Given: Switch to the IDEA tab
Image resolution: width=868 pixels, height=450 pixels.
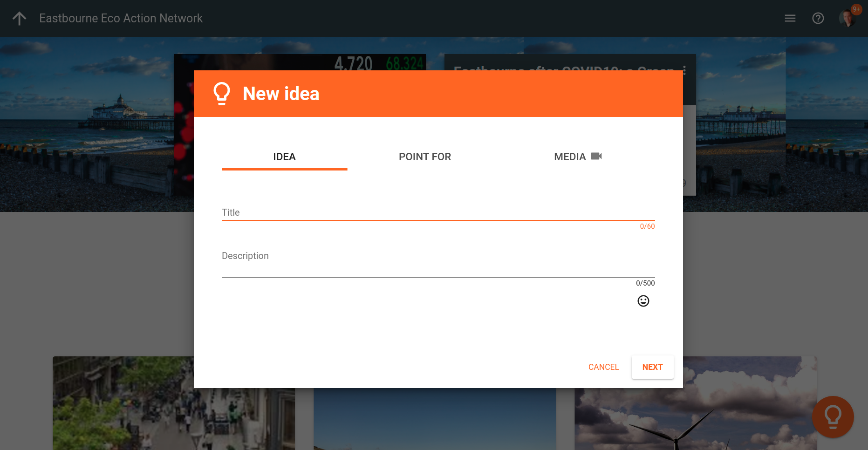Looking at the screenshot, I should 284,157.
